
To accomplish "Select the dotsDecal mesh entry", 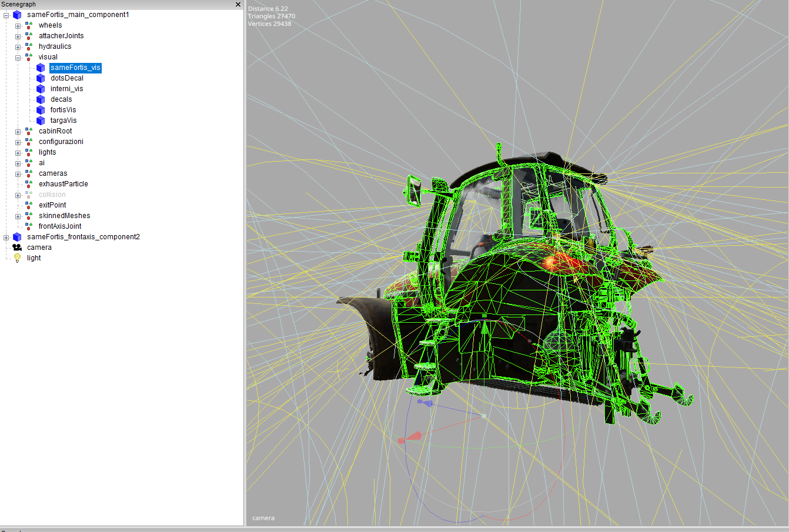I will pyautogui.click(x=67, y=78).
